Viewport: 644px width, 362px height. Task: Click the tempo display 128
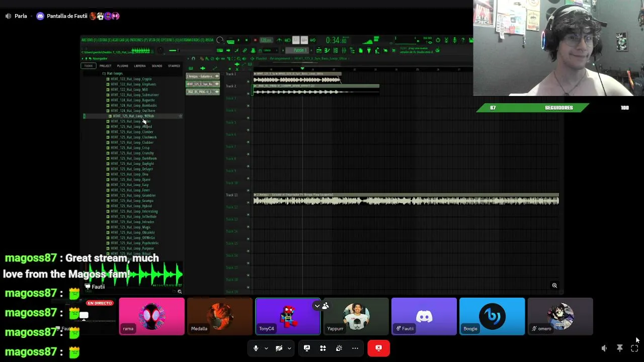266,40
